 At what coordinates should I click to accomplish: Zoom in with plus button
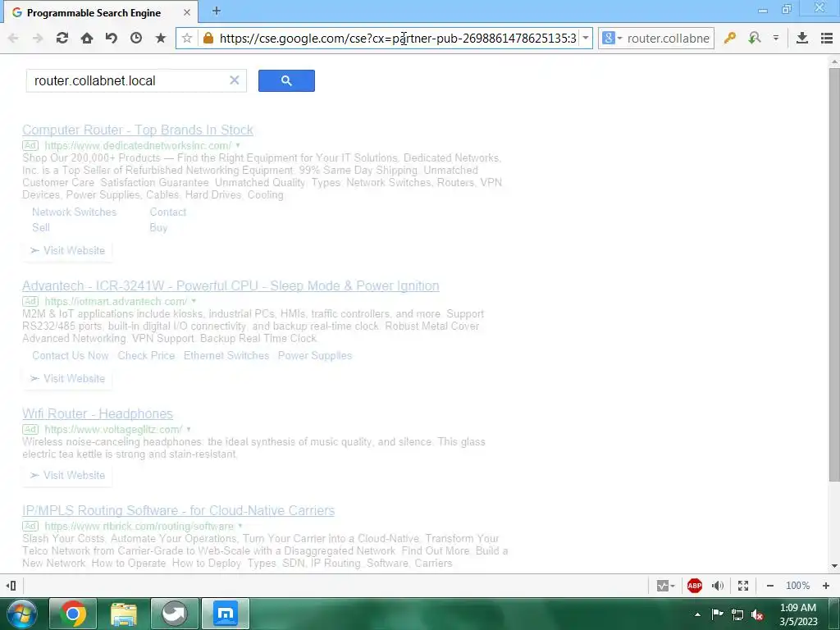(826, 586)
